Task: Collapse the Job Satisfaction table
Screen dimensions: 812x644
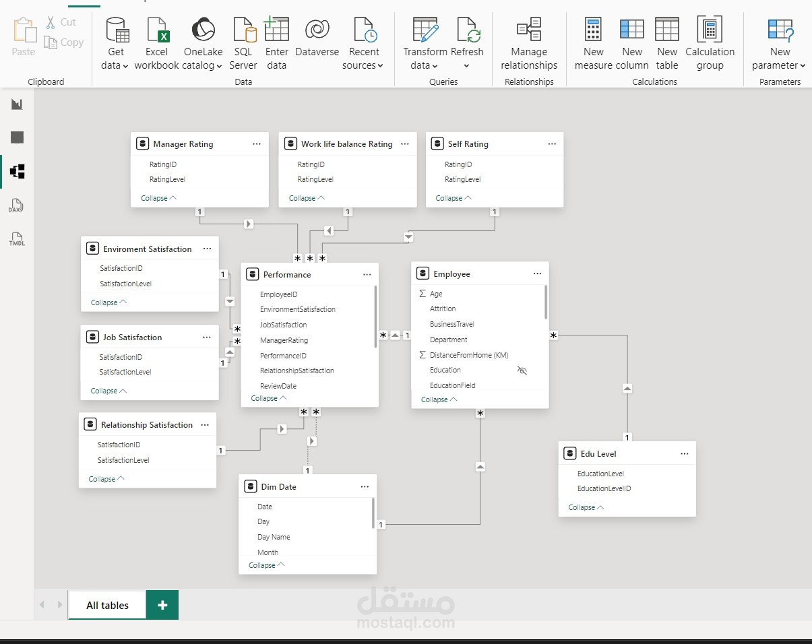Action: [108, 391]
